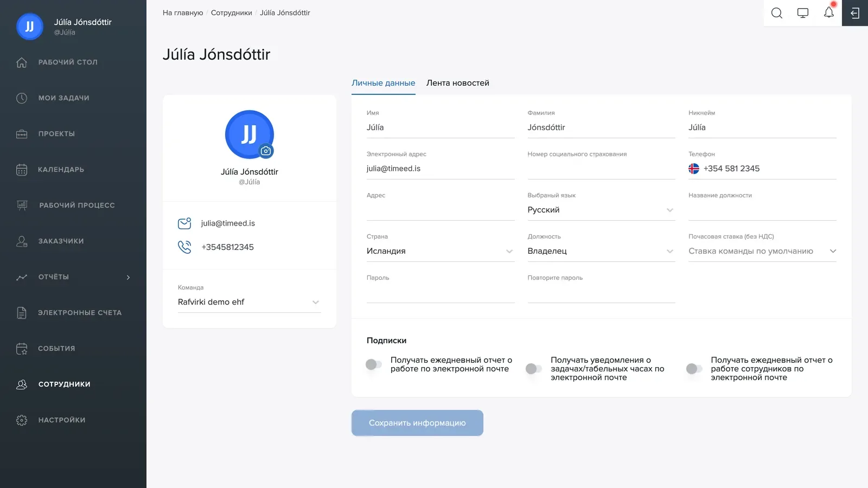Click the clock icon for Мои задачи

(x=22, y=98)
